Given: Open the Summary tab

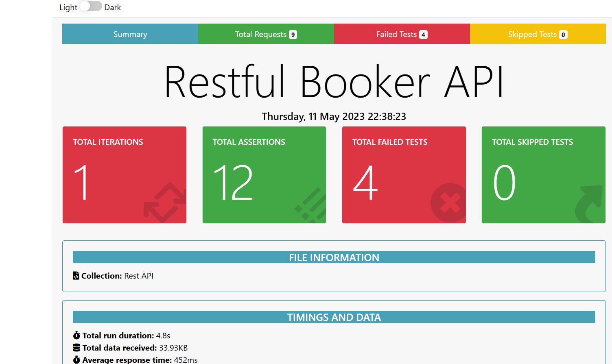Looking at the screenshot, I should pos(130,34).
